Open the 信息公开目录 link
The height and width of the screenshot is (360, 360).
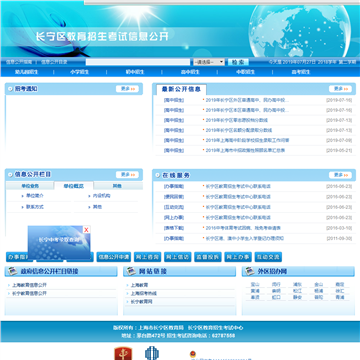point(54,62)
